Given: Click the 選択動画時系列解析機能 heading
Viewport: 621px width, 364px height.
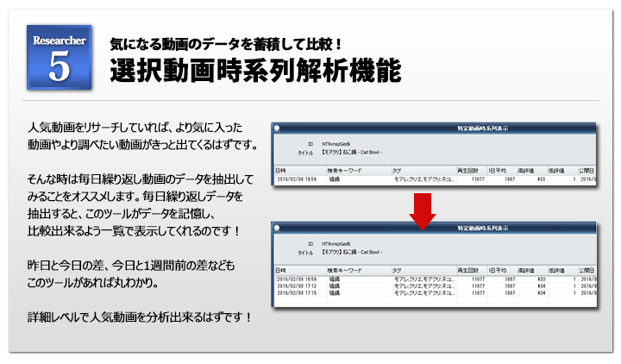Looking at the screenshot, I should pyautogui.click(x=255, y=71).
